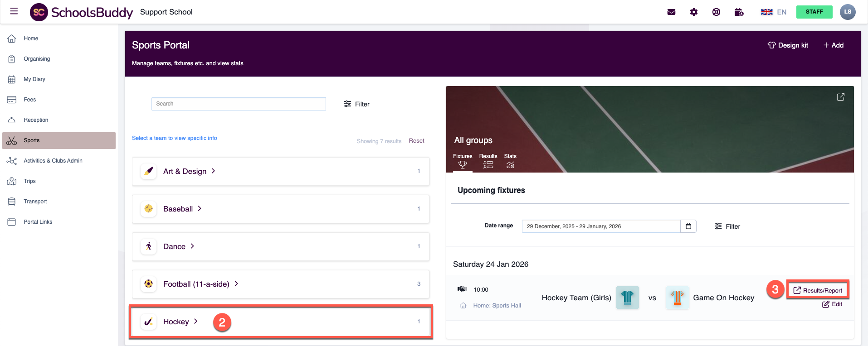Click the Game On Hockey kit icon
This screenshot has width=868, height=346.
click(677, 298)
